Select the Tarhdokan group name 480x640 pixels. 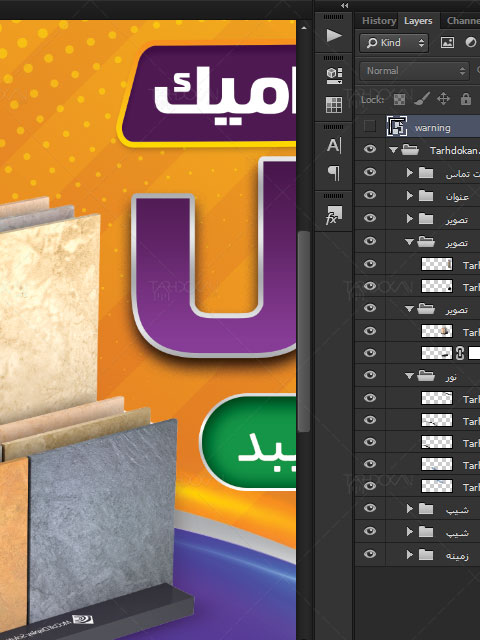coord(454,151)
